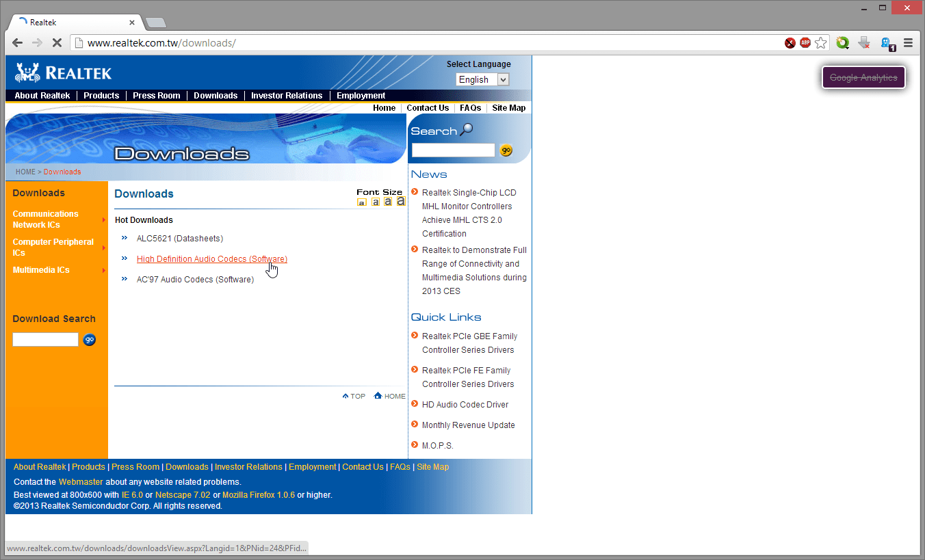Open the gray download-arrow extension icon
This screenshot has height=560, width=925.
pos(864,43)
